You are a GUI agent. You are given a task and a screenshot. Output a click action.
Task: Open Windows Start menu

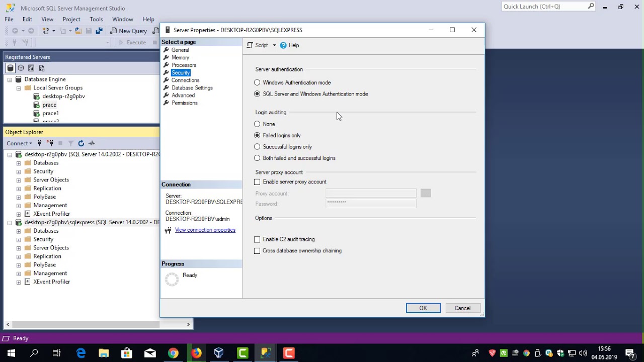(11, 353)
